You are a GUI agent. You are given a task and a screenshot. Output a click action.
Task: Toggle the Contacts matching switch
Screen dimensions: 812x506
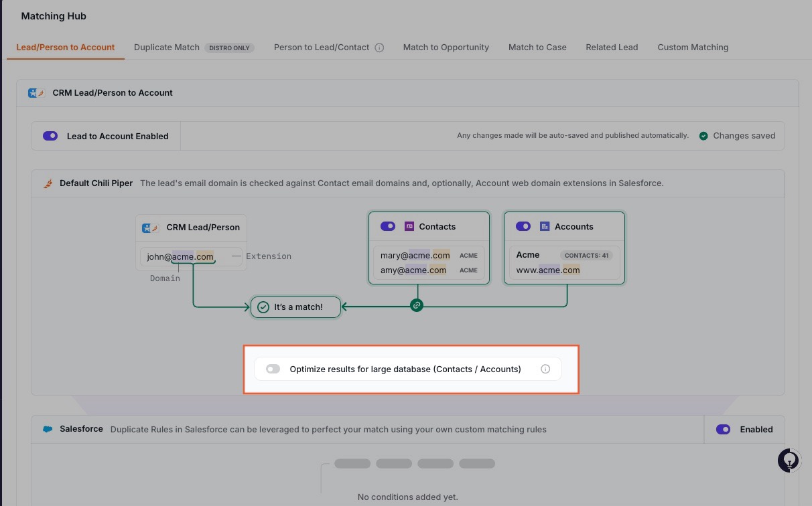coord(388,226)
